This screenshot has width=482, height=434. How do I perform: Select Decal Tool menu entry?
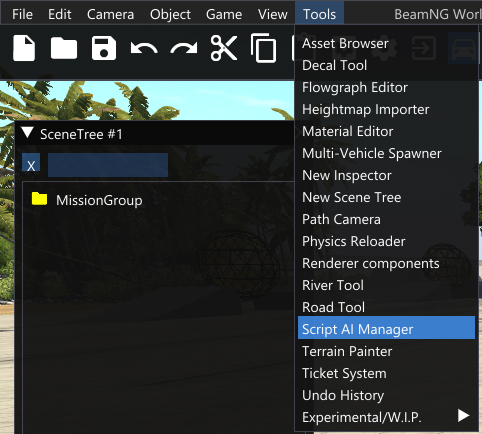386,65
